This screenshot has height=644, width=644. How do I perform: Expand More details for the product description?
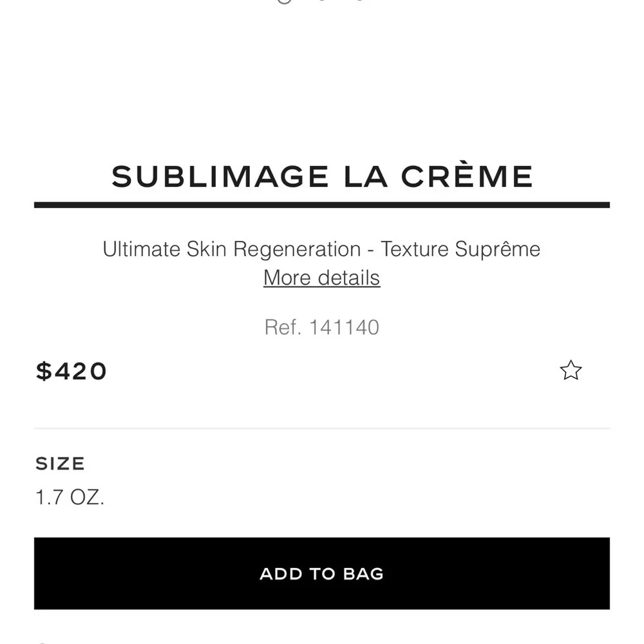click(321, 278)
